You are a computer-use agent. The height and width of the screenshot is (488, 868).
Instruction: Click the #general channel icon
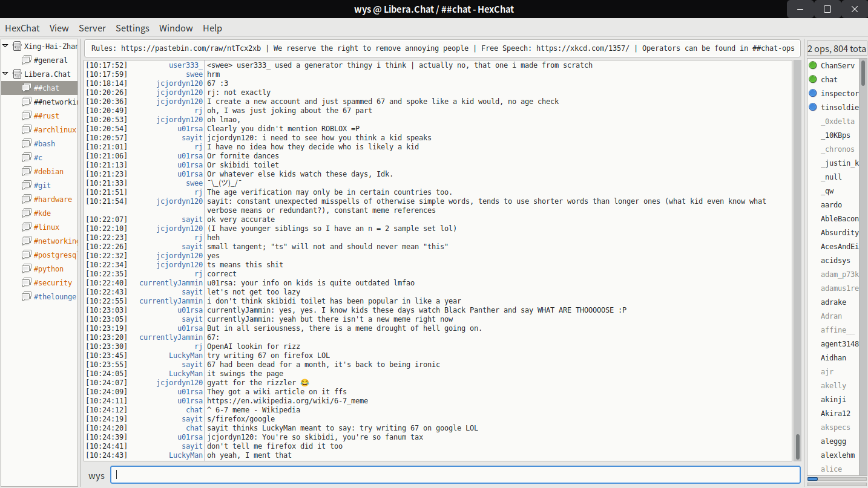[27, 60]
